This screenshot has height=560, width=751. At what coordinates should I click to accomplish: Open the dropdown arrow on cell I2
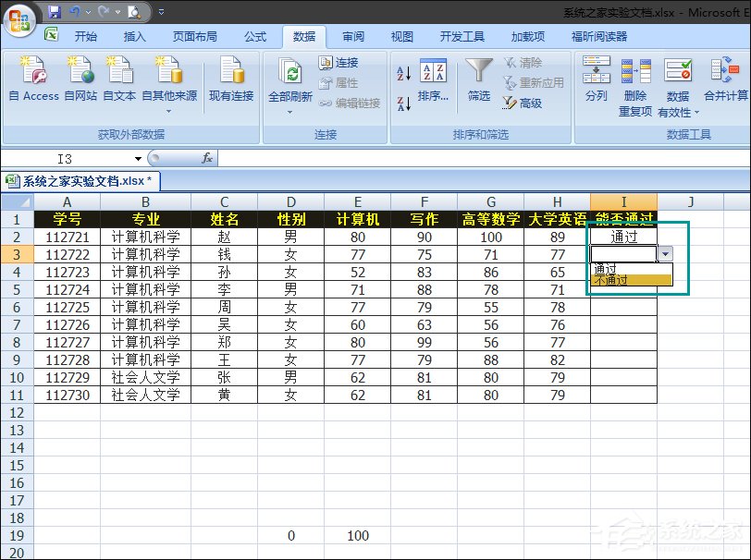pyautogui.click(x=666, y=253)
